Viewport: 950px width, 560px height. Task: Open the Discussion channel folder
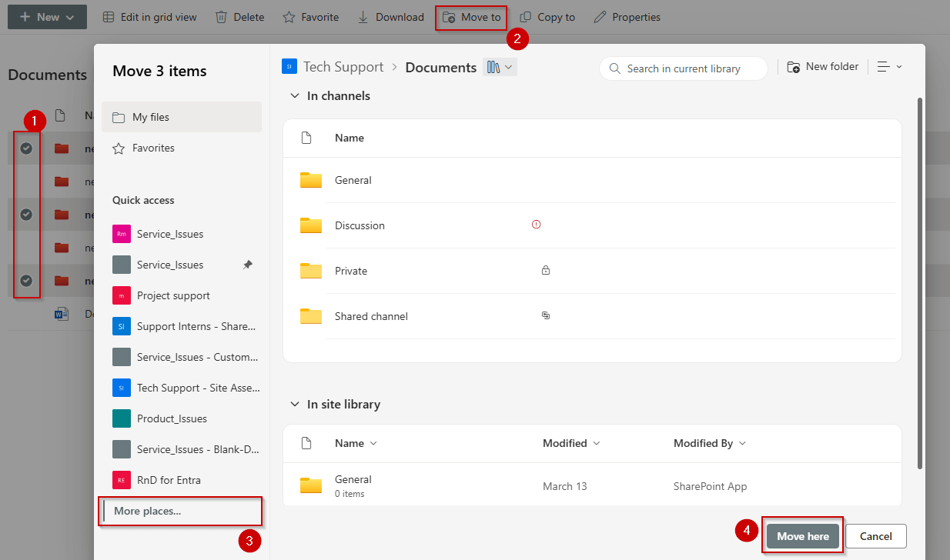pyautogui.click(x=360, y=225)
